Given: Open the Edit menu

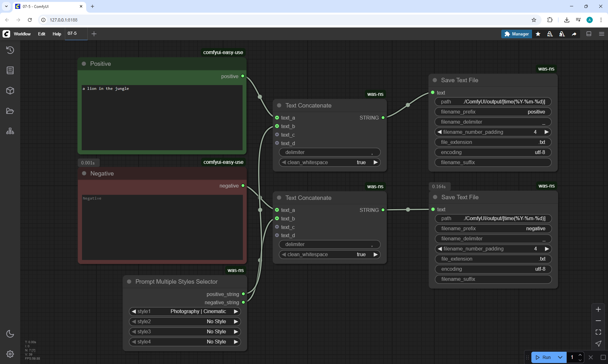Looking at the screenshot, I should point(41,34).
